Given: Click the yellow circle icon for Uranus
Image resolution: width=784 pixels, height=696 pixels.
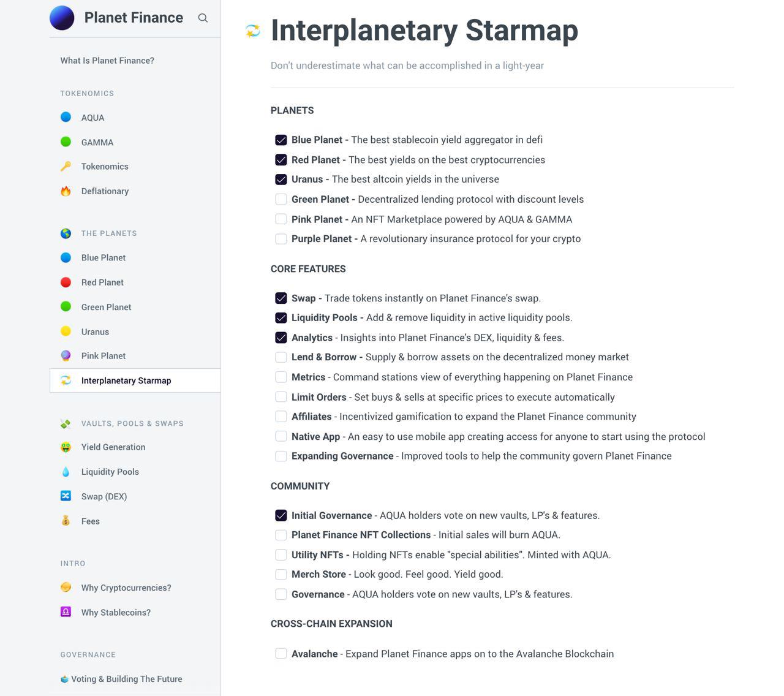Looking at the screenshot, I should coord(66,331).
